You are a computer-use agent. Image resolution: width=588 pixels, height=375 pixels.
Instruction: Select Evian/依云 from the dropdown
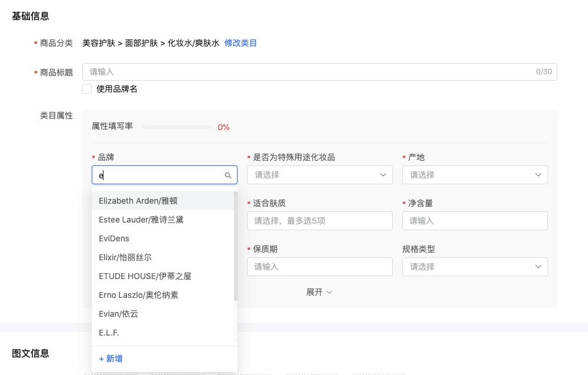[x=119, y=314]
